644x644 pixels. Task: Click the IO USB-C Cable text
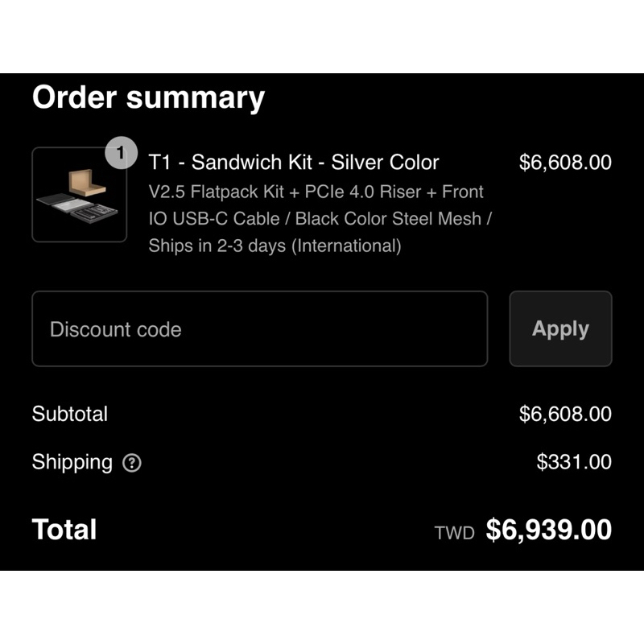click(214, 218)
